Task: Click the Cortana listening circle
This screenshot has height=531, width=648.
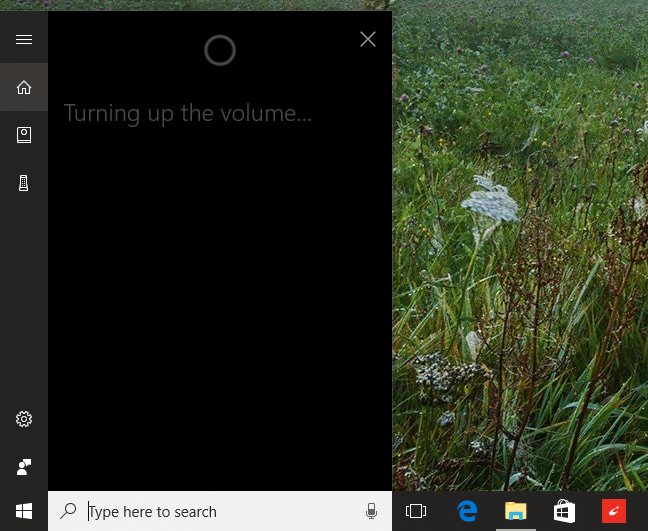Action: (x=220, y=50)
